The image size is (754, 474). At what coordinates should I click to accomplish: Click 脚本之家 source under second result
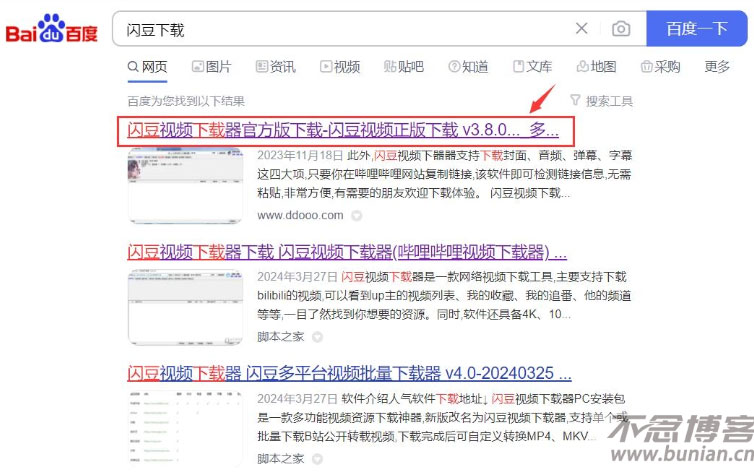(280, 337)
